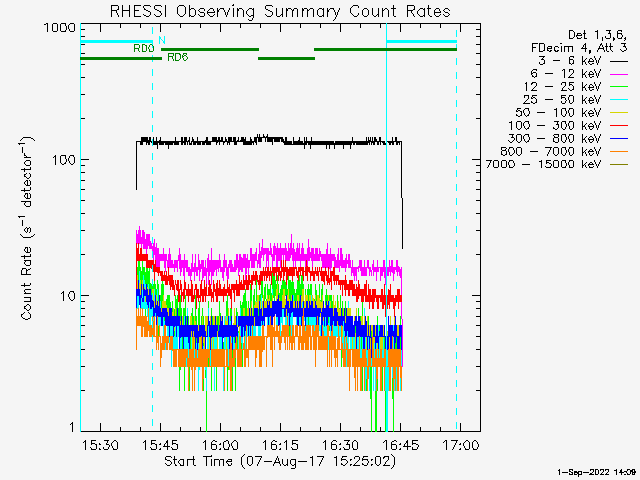
Task: Click the red line swatch for 100 - 300 keV
Action: [619, 126]
